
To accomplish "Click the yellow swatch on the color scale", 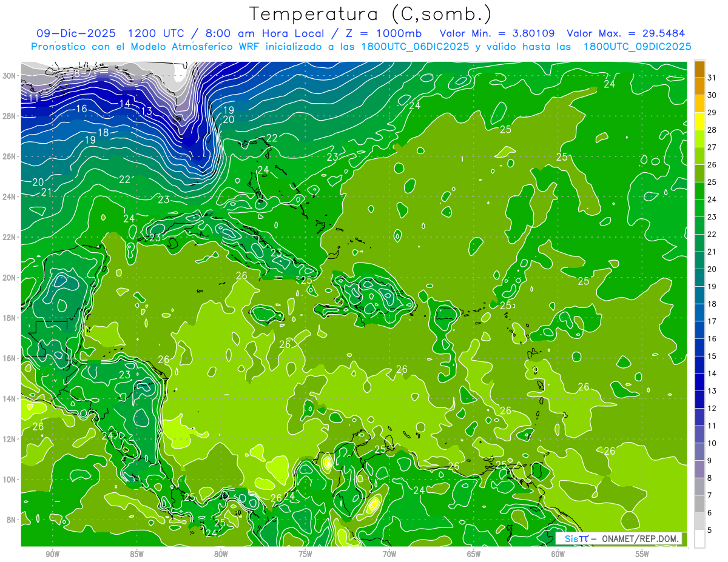I will (x=699, y=121).
